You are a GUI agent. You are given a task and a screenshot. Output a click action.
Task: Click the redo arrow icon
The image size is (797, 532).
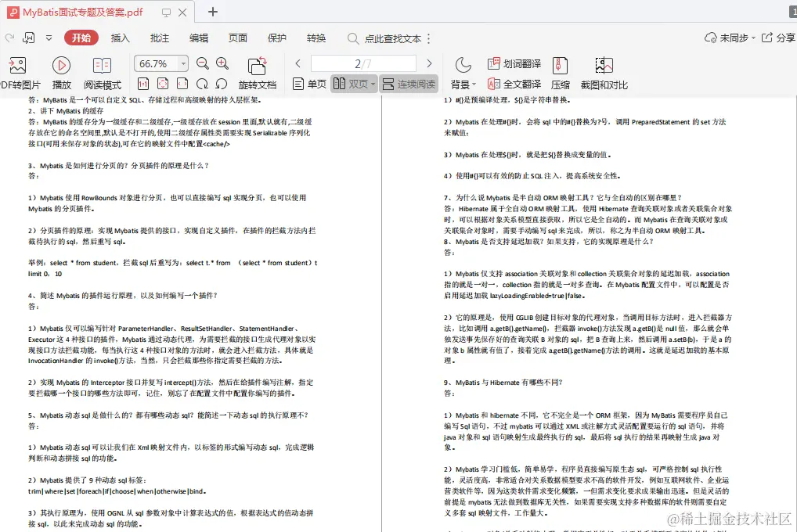coord(9,38)
